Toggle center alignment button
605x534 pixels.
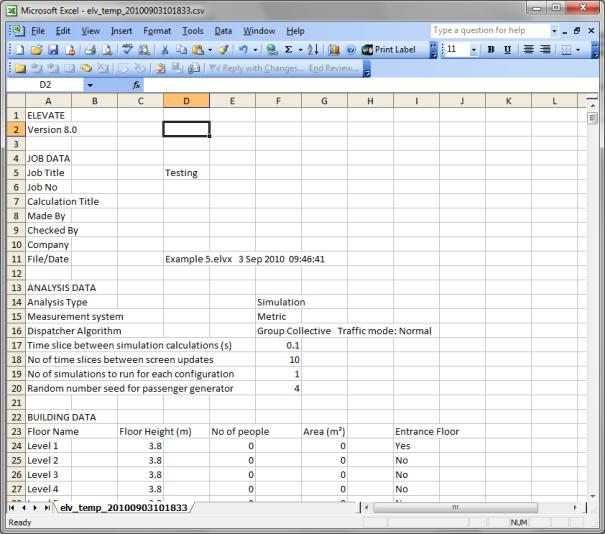coord(546,49)
